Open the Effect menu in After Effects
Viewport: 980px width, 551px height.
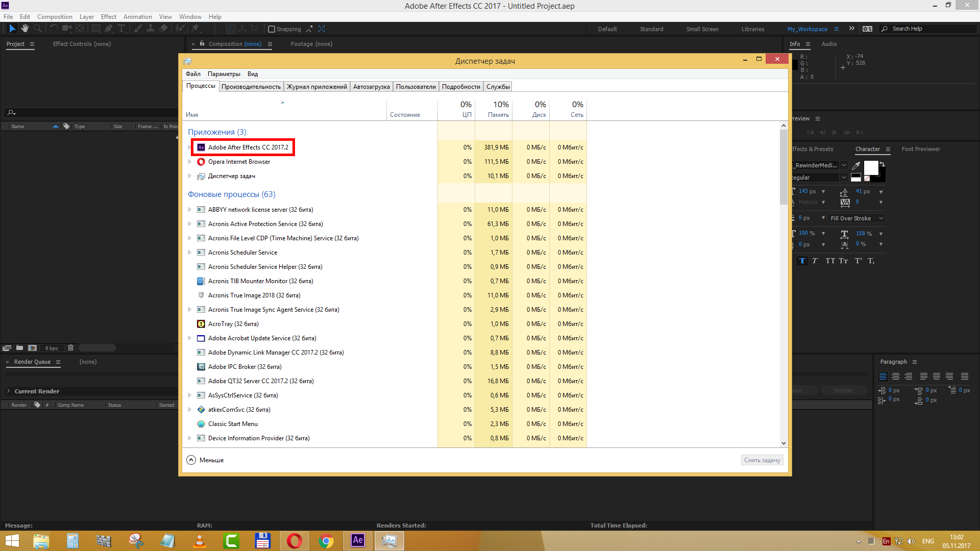coord(109,17)
